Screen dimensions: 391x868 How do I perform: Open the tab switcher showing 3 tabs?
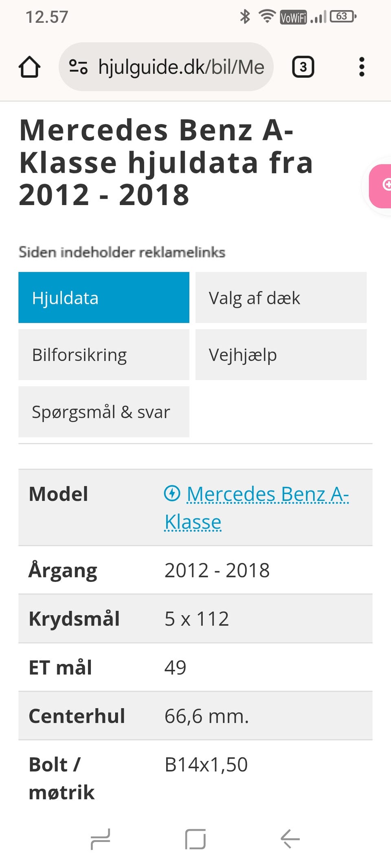303,67
